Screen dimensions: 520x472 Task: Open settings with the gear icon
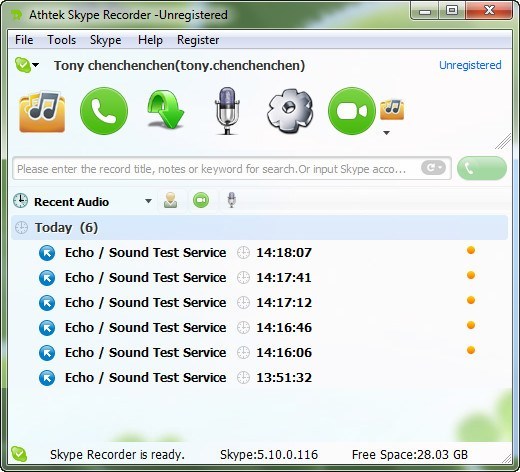(x=290, y=111)
